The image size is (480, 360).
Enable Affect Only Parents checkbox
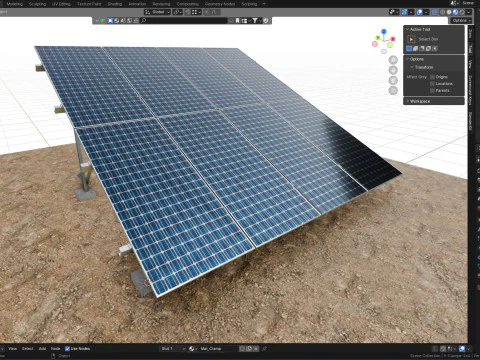(x=433, y=91)
